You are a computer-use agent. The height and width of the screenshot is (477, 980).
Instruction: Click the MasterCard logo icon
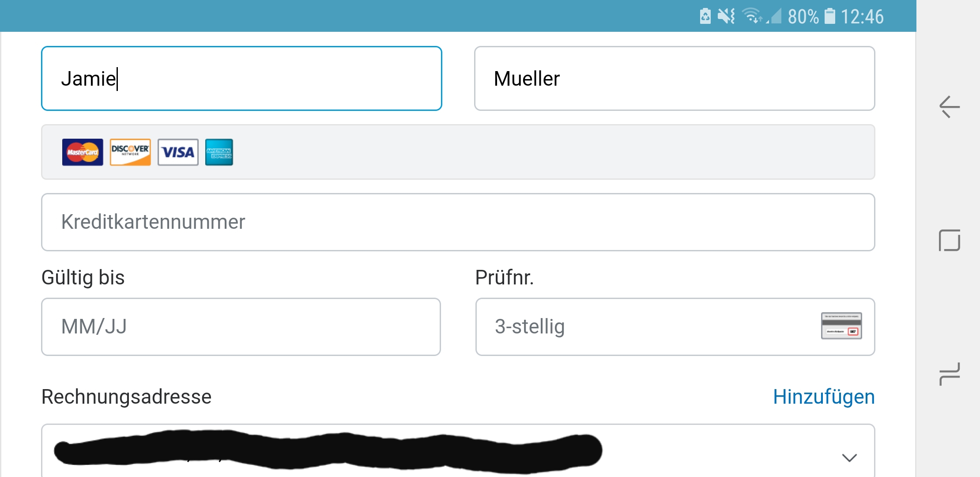pyautogui.click(x=83, y=152)
